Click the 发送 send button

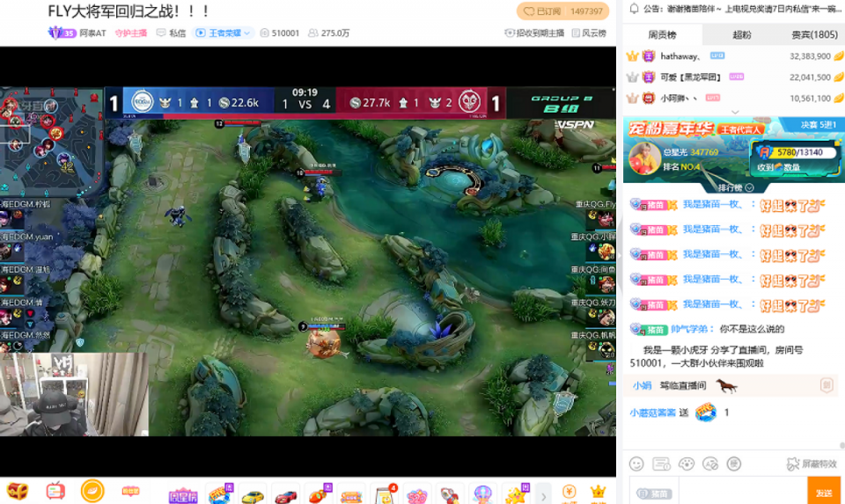[x=824, y=492]
